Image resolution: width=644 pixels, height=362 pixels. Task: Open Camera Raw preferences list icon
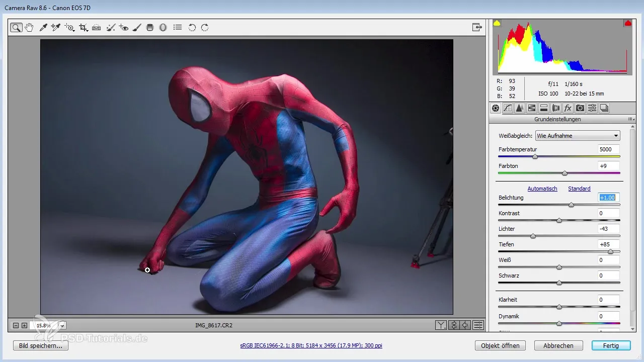[x=178, y=28]
